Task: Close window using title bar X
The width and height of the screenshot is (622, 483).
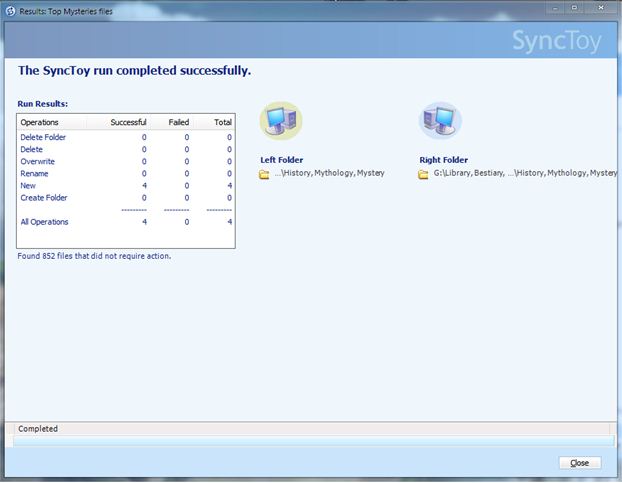Action: (601, 8)
